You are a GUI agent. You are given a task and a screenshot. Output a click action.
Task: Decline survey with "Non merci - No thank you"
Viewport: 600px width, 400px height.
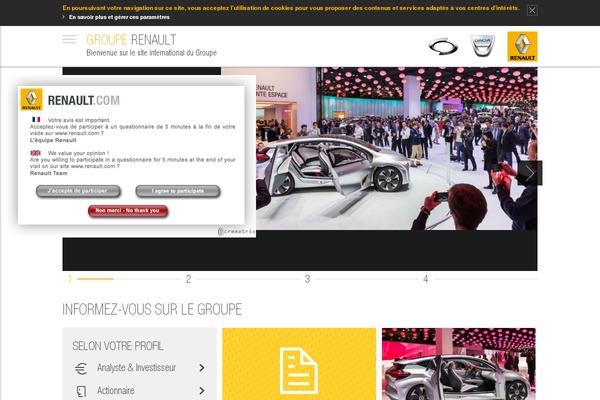128,211
